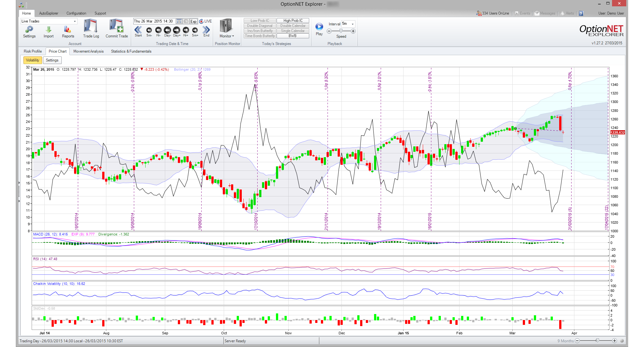The height and width of the screenshot is (347, 644).
Task: Step forward one day with Day+
Action: point(177,30)
